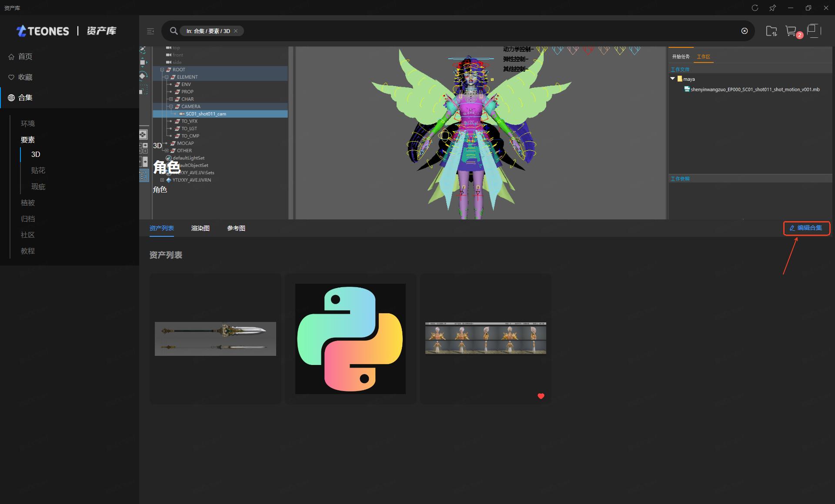The image size is (835, 504).
Task: Open the sword asset thumbnail
Action: click(x=215, y=338)
